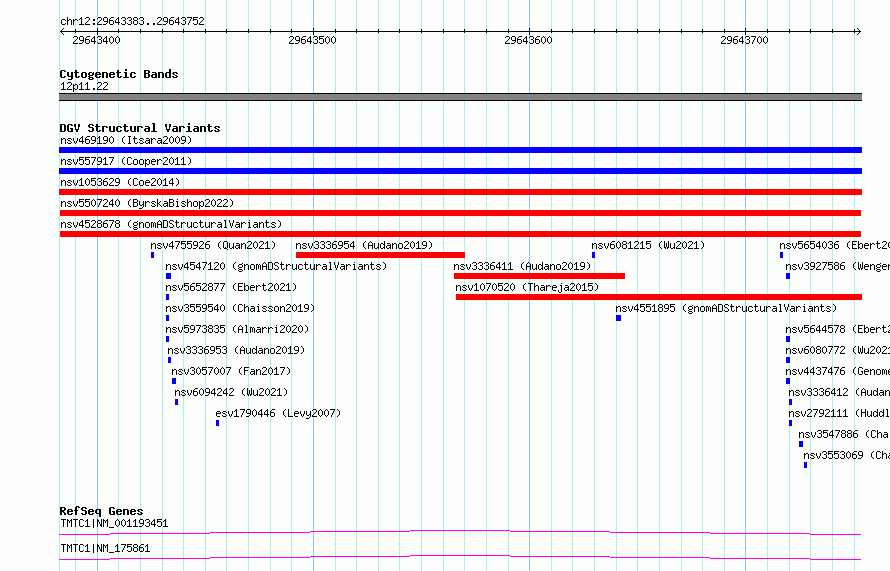The height and width of the screenshot is (571, 890).
Task: Select blue marker under nsv3057007
Action: coord(174,381)
